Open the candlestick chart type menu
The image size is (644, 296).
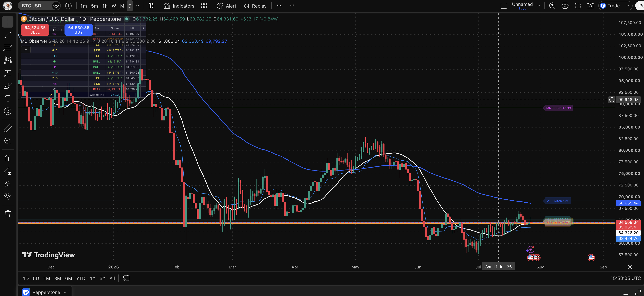tap(151, 6)
